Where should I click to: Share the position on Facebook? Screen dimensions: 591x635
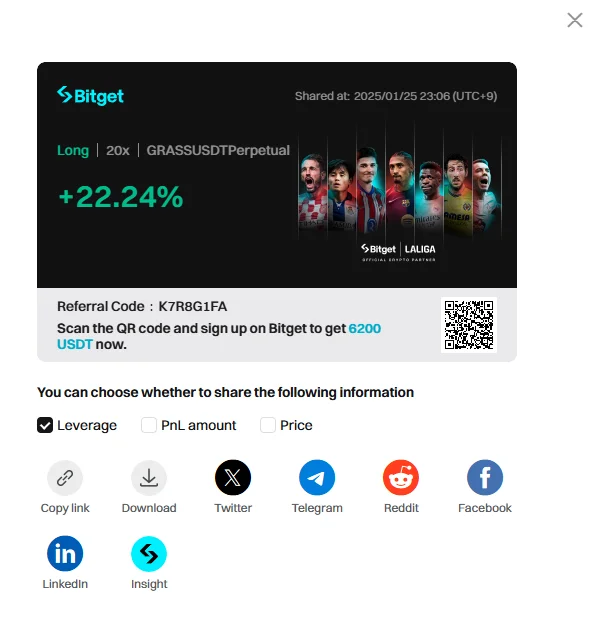tap(485, 477)
